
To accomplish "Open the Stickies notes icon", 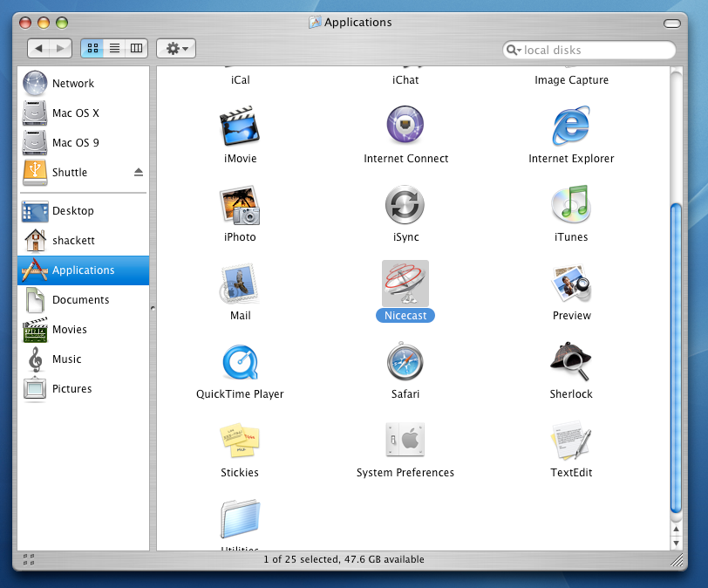I will point(240,441).
